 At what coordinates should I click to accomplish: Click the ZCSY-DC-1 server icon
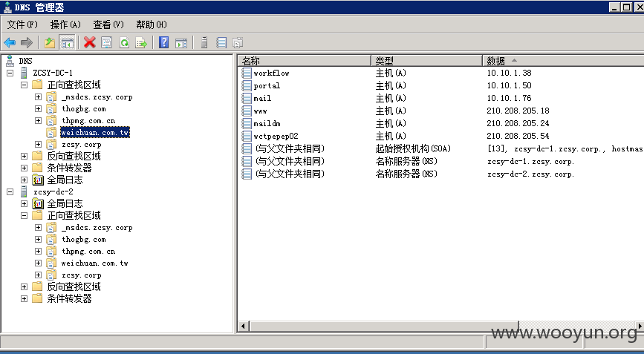pos(24,73)
